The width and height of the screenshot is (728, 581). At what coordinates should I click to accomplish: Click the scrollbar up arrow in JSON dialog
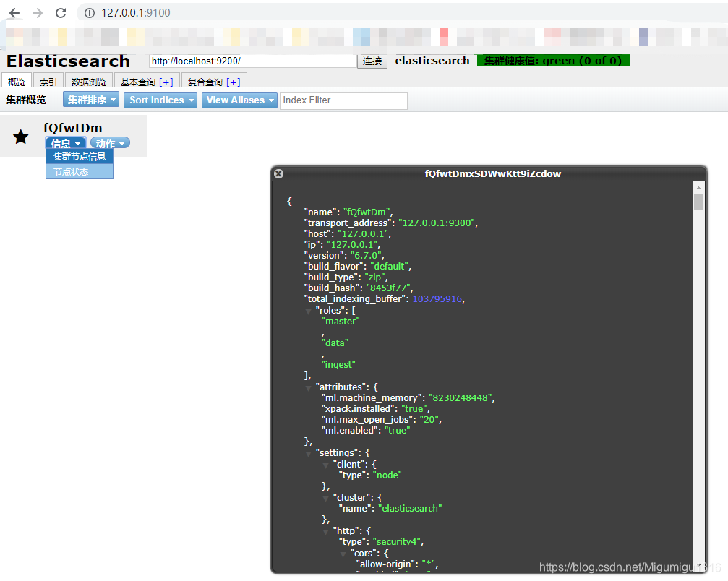coord(698,188)
